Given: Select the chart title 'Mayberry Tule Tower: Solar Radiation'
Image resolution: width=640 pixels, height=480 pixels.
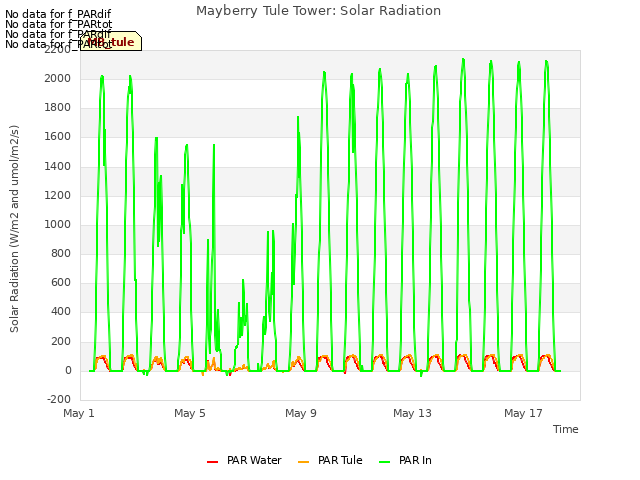Looking at the screenshot, I should tap(318, 11).
